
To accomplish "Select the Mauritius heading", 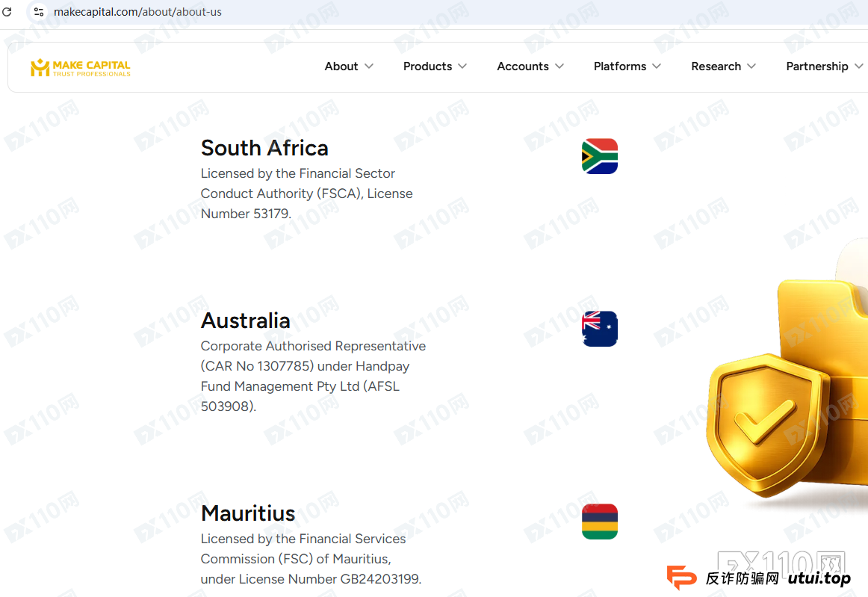I will pyautogui.click(x=248, y=513).
